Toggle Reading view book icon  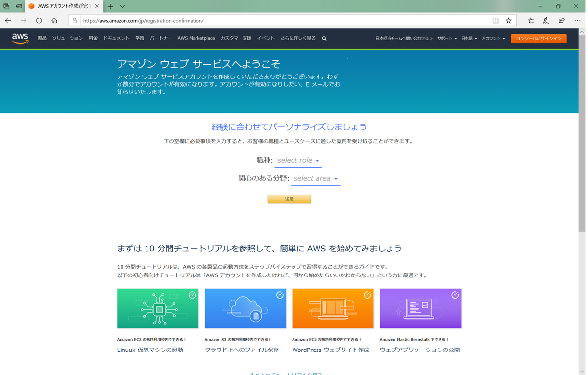[496, 21]
